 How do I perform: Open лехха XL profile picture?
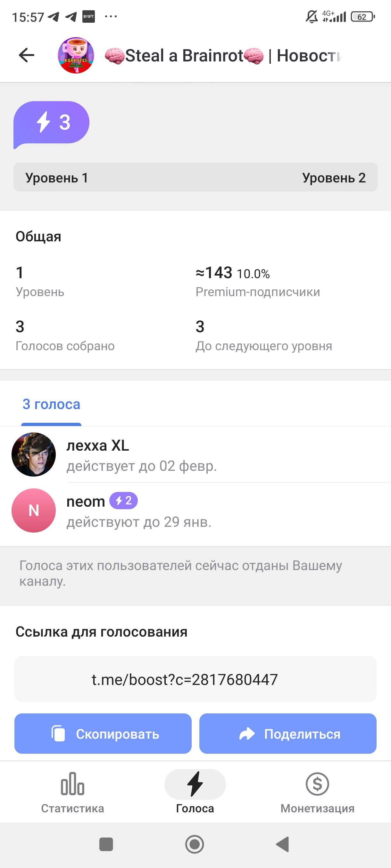[34, 454]
